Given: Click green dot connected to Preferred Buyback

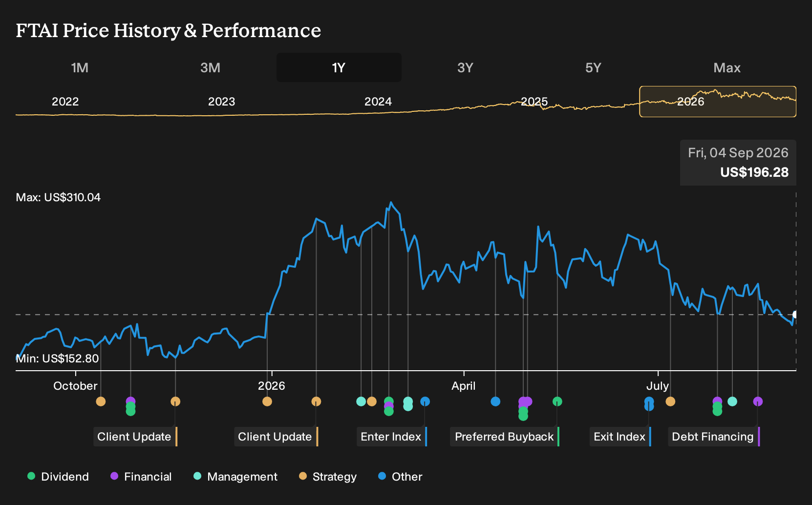Looking at the screenshot, I should (557, 401).
